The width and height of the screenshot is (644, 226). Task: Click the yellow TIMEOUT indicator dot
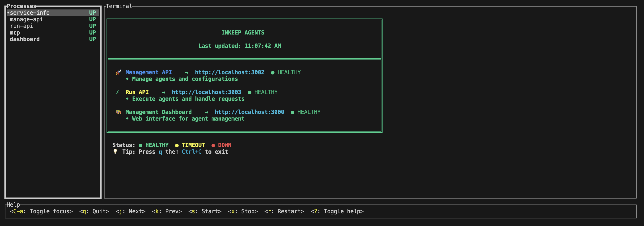[x=177, y=145]
